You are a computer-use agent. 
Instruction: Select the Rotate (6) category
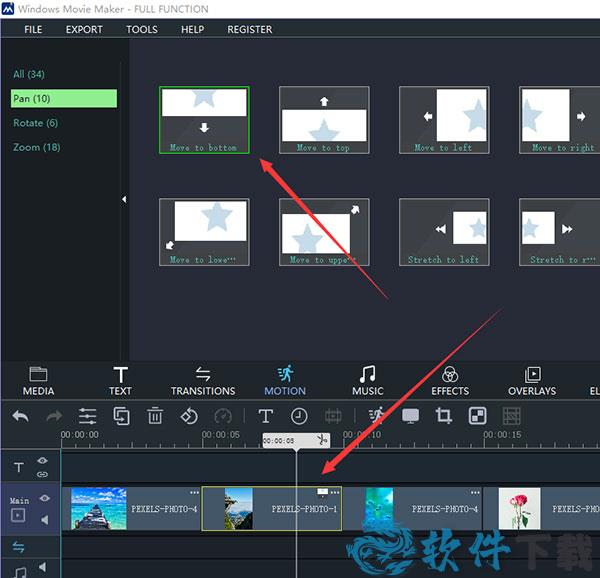35,123
